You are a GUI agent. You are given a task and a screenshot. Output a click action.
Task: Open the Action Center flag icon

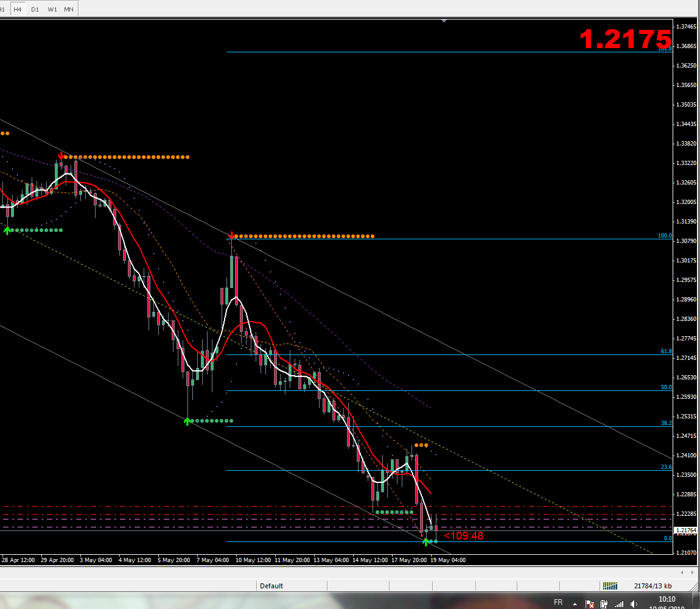590,604
